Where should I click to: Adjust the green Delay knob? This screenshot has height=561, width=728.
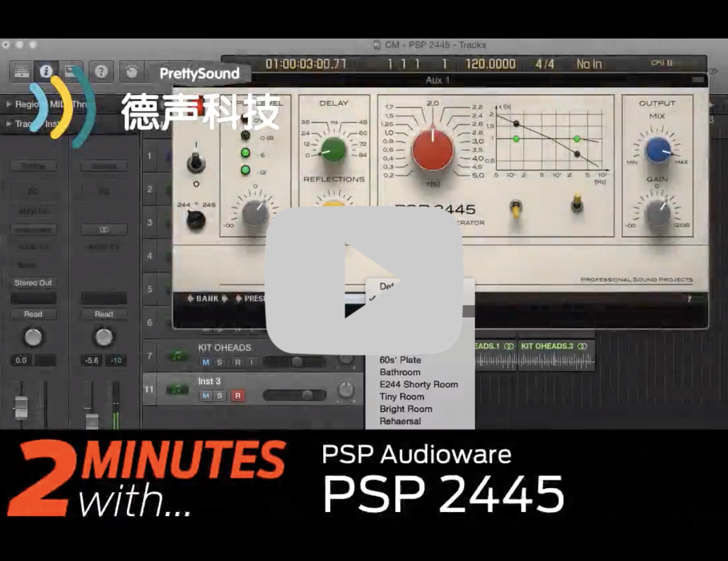pyautogui.click(x=334, y=149)
